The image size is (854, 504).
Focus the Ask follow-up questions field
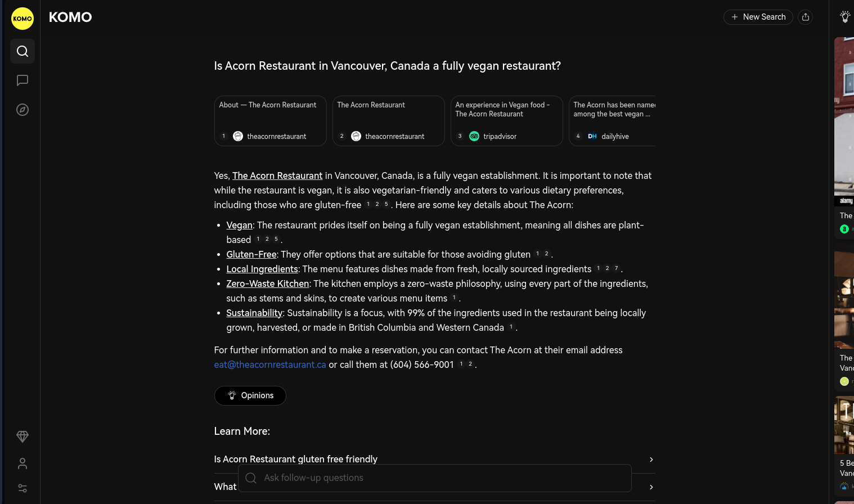click(x=434, y=478)
